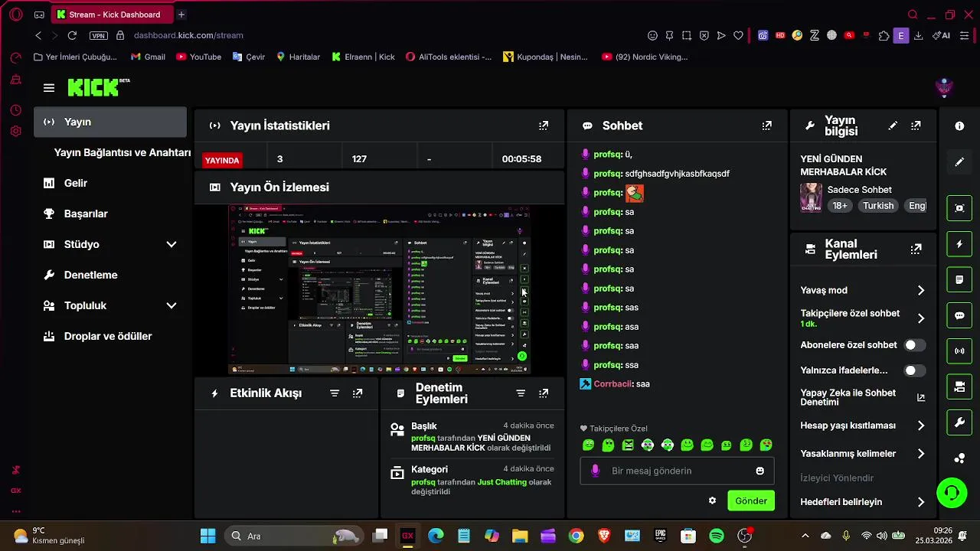Click the green Gönder send button
Viewport: 980px width, 551px height.
750,500
